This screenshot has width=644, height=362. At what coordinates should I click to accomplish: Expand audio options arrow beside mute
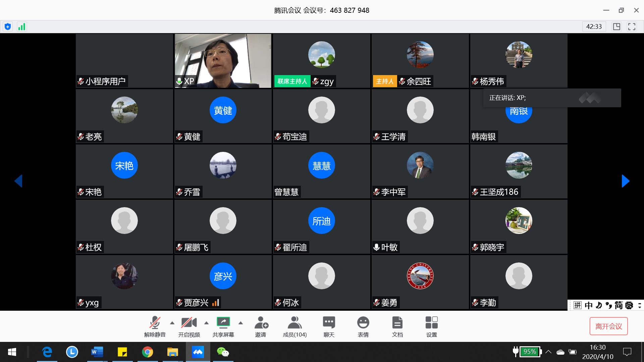click(172, 323)
